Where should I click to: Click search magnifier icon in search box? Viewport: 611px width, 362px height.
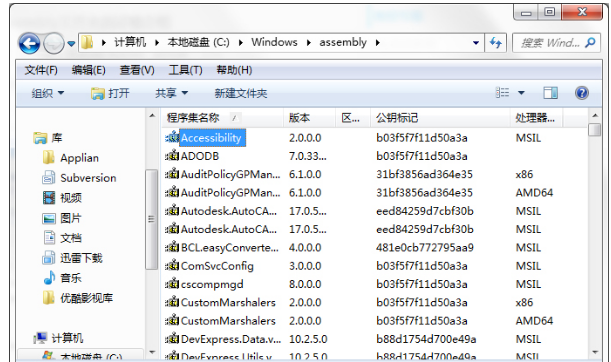[x=590, y=42]
